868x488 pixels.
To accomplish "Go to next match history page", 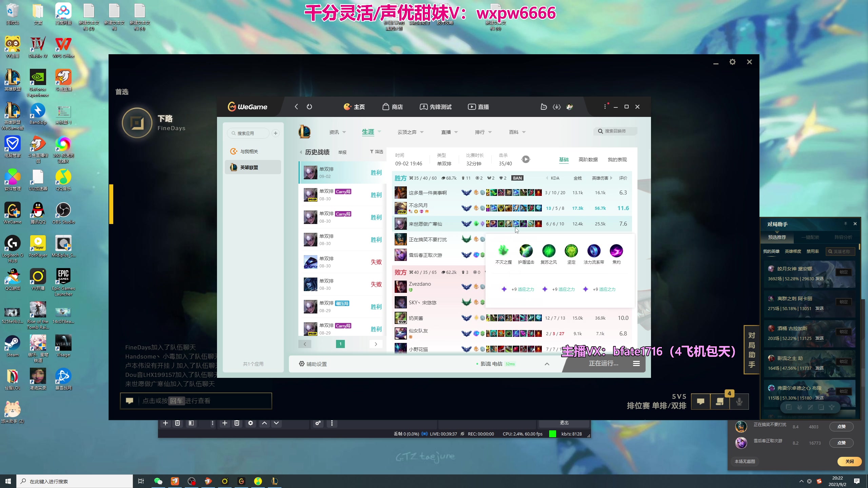I will coord(376,344).
